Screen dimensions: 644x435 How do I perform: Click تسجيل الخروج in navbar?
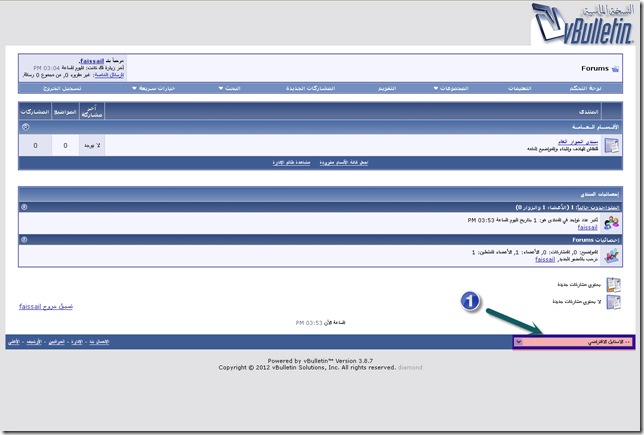click(62, 88)
